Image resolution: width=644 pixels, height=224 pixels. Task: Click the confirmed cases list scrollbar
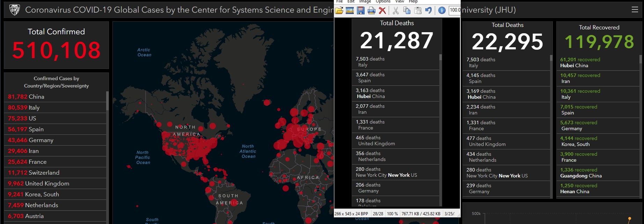[x=107, y=101]
